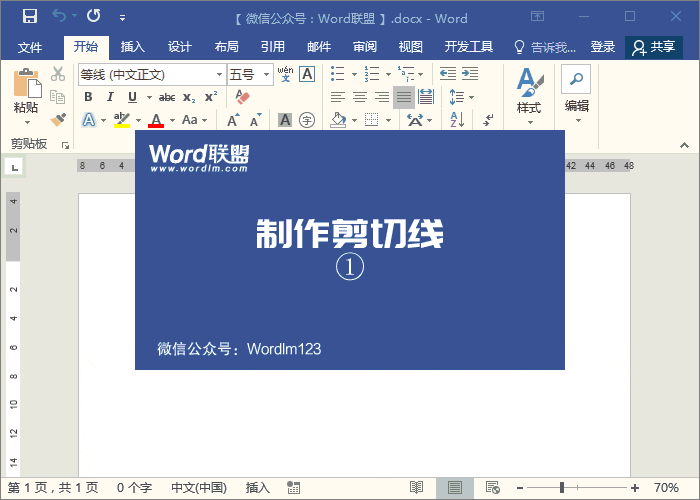
Task: Toggle Italic formatting
Action: [110, 97]
